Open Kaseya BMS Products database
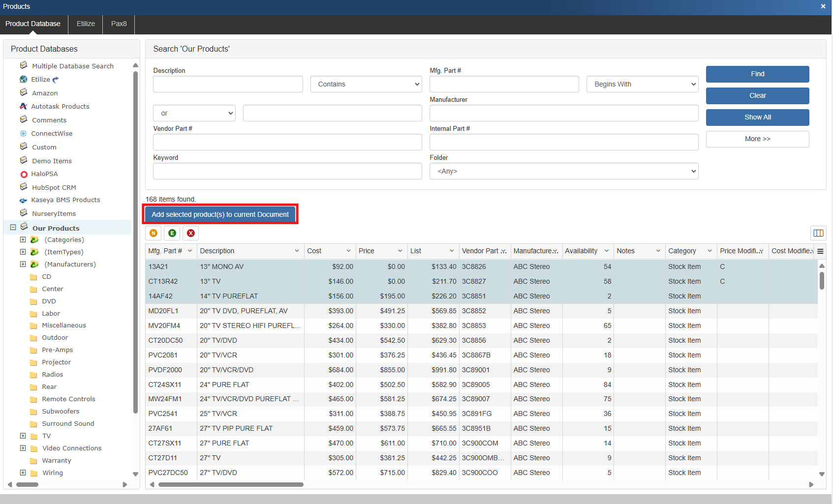 click(x=65, y=200)
